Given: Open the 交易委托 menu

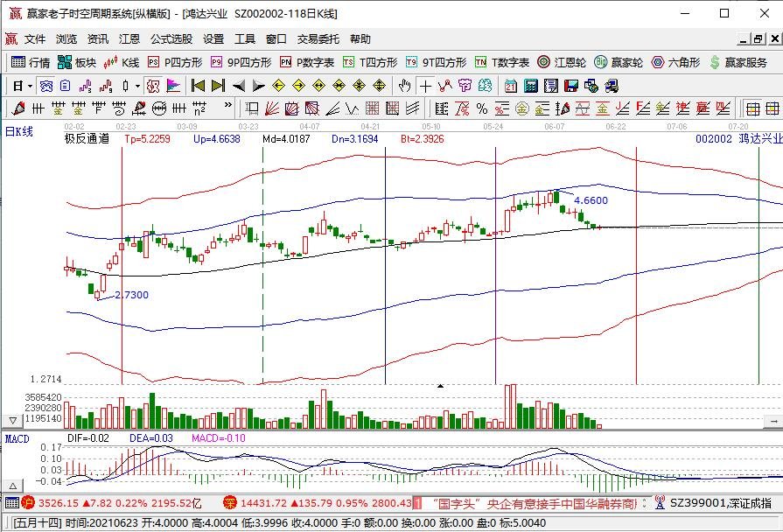Looking at the screenshot, I should click(318, 39).
